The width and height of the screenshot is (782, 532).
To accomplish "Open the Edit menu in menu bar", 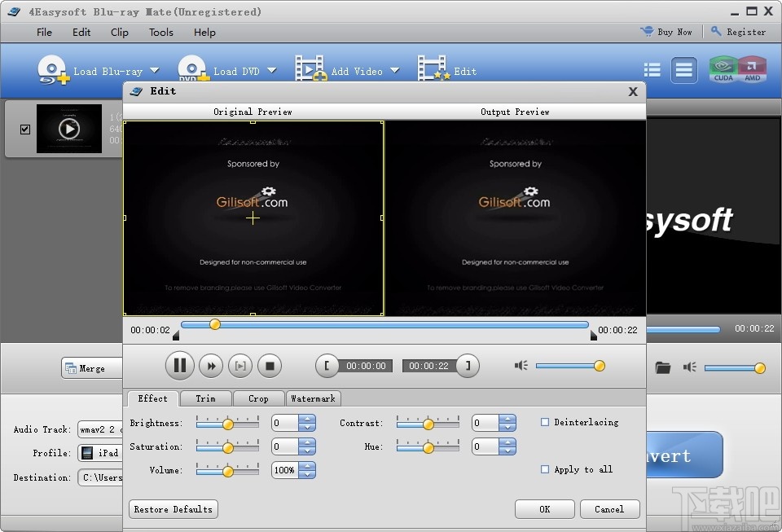I will (81, 33).
